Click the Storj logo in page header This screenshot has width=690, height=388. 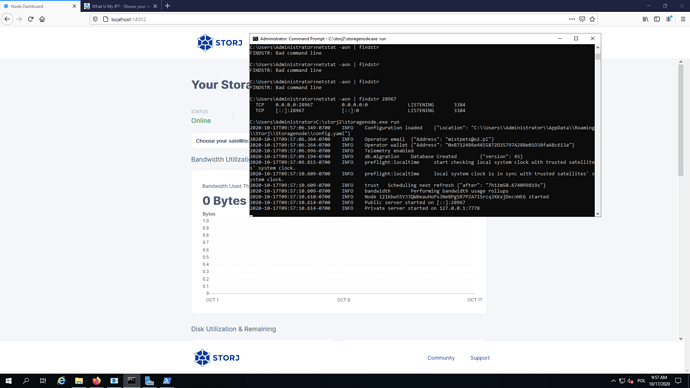(x=220, y=43)
